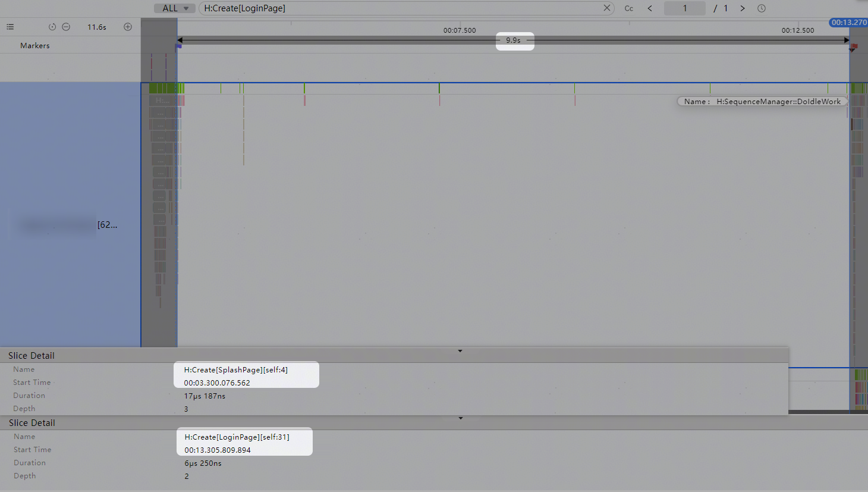Select the red end flag marker
This screenshot has width=868, height=492.
[853, 47]
